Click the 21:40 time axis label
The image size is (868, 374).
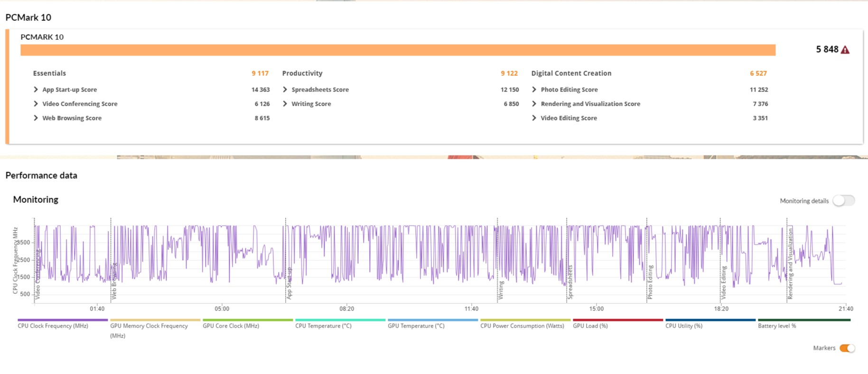pos(846,309)
